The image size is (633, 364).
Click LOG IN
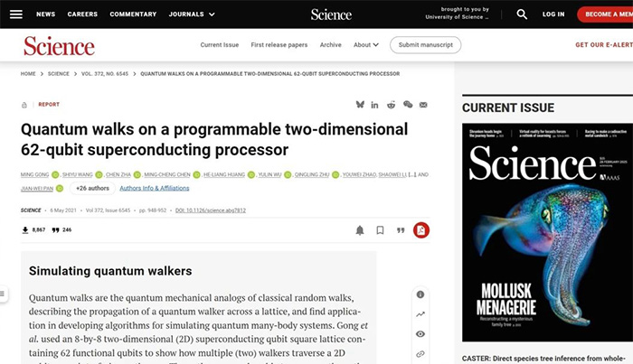(553, 14)
